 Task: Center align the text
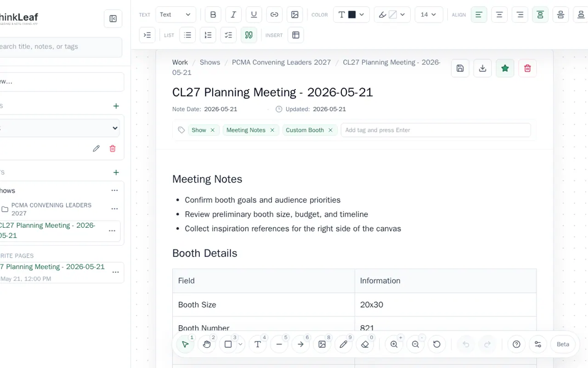point(499,15)
